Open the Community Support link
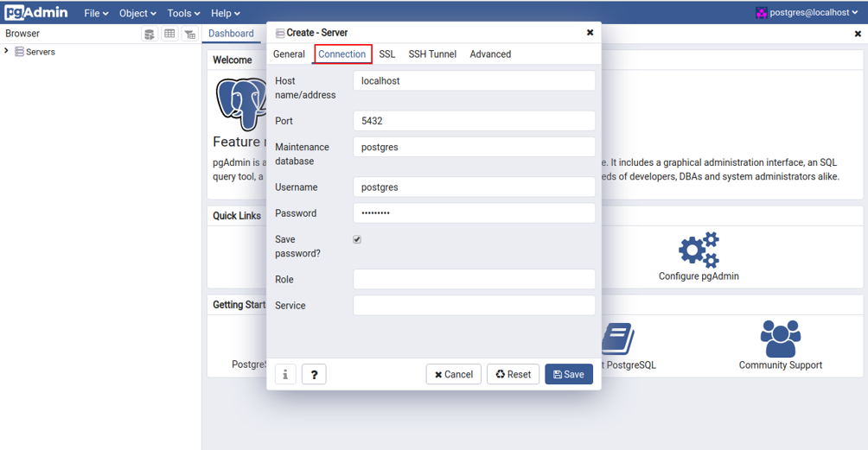Image resolution: width=868 pixels, height=450 pixels. coord(781,364)
